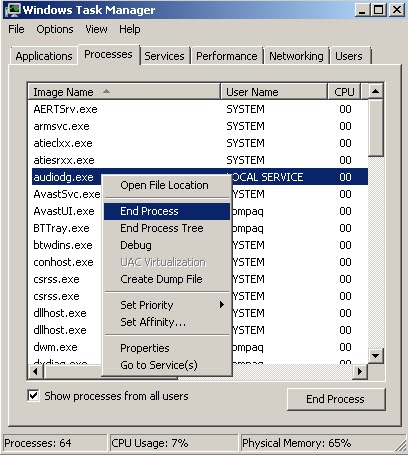
Task: Click the vertical scrollbar down arrow
Action: (x=376, y=356)
